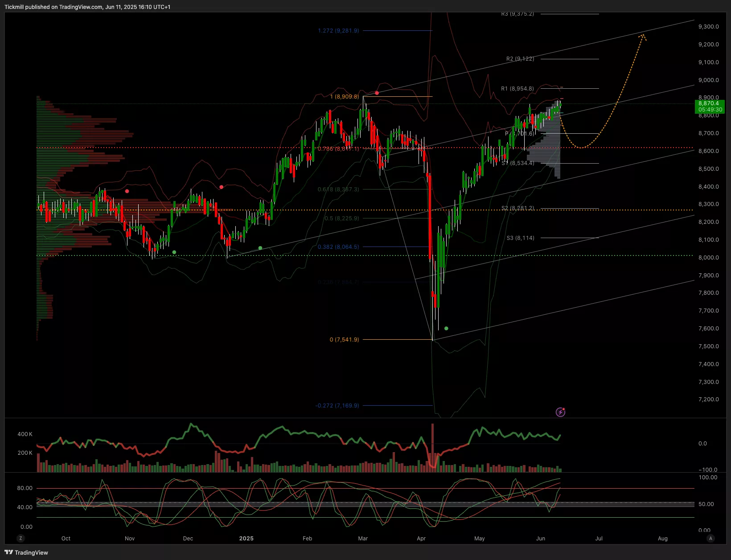
Task: Click the red signal dot in late December
Action: [222, 187]
